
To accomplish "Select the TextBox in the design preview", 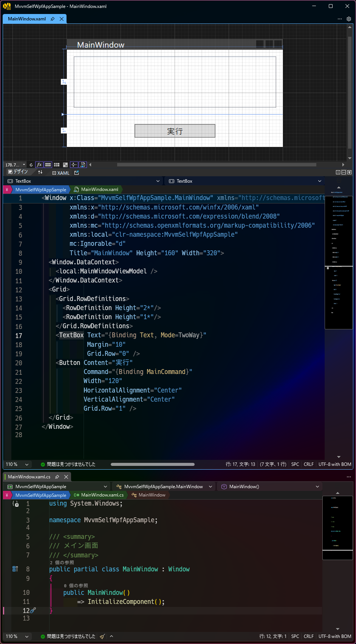I will [x=175, y=82].
